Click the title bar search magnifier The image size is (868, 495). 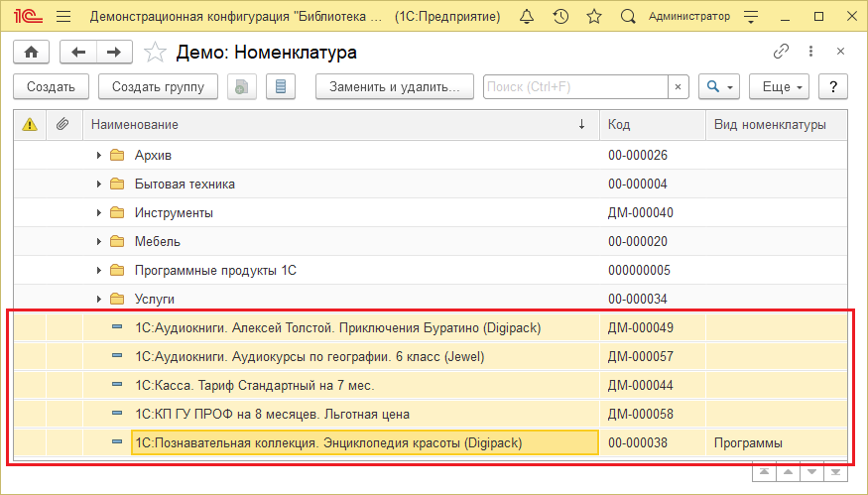point(628,17)
